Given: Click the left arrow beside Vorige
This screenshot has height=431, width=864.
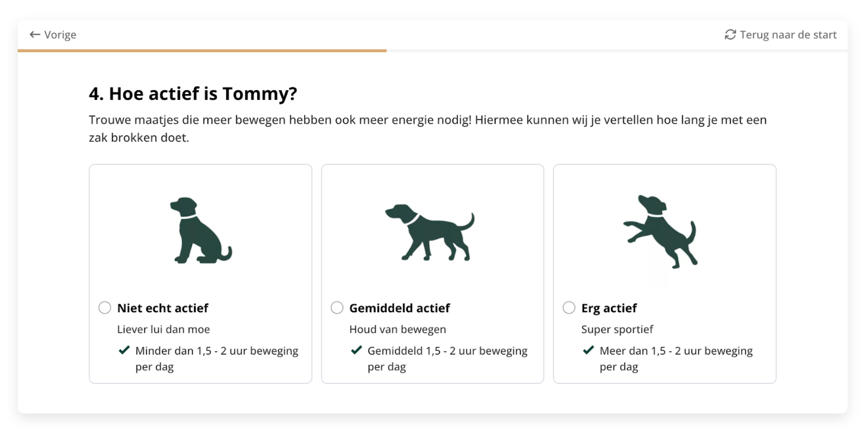Looking at the screenshot, I should [35, 35].
